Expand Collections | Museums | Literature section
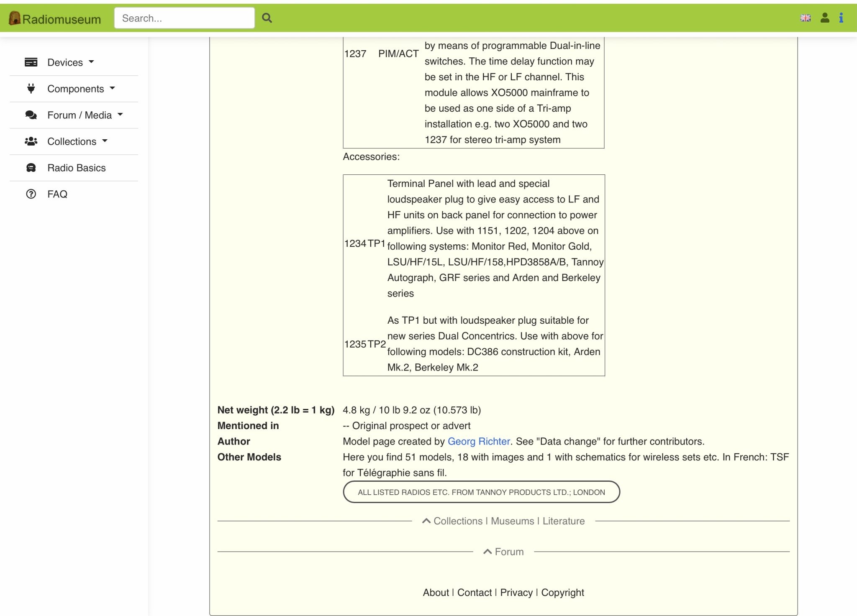Viewport: 857px width, 616px height. [503, 521]
